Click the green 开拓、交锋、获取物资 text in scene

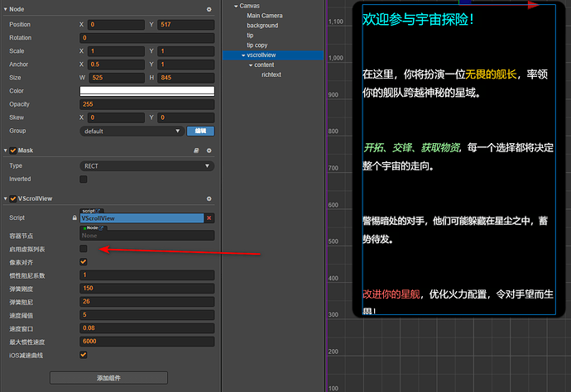tap(411, 147)
